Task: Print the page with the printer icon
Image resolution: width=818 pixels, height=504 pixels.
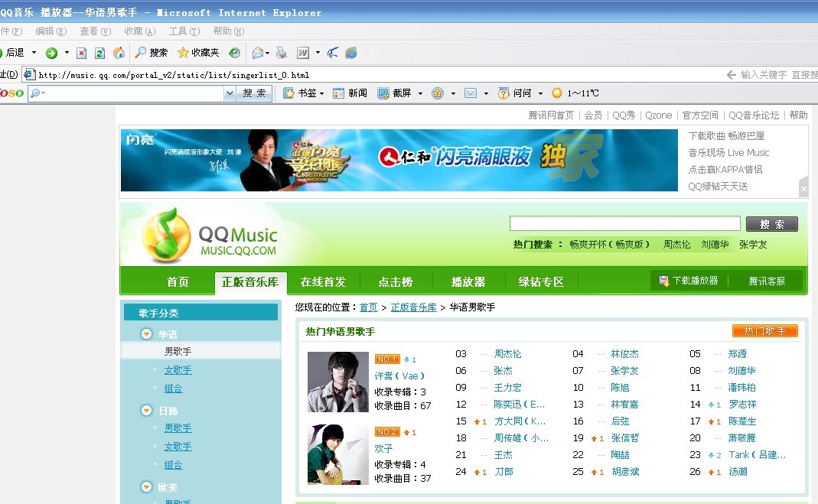Action: pos(282,53)
